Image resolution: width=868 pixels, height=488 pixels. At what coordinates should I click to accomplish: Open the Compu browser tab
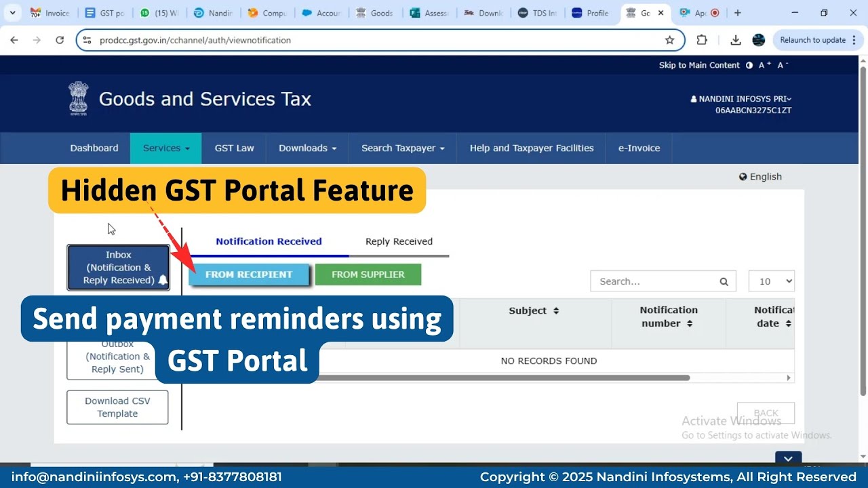point(267,13)
